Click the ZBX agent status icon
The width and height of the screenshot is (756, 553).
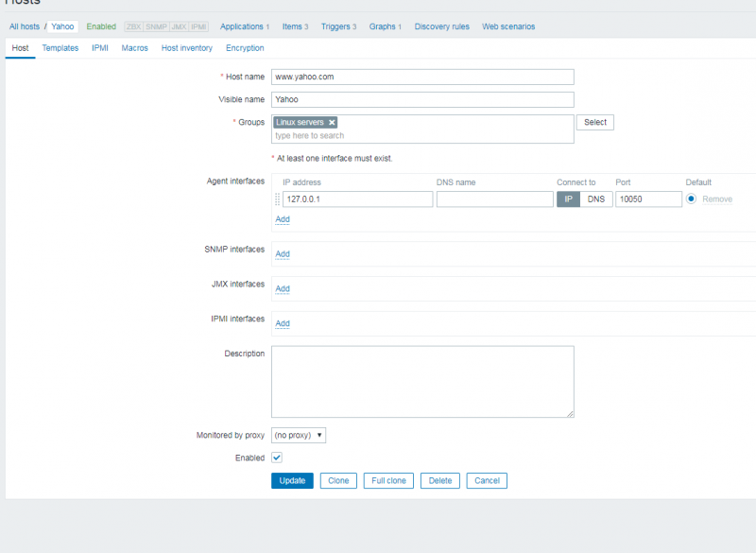point(134,26)
